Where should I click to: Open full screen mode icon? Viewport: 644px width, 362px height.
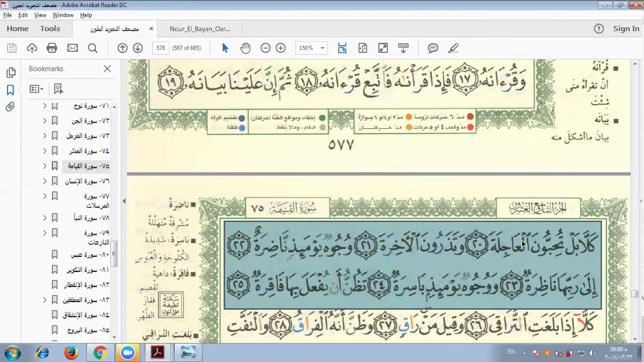point(383,48)
